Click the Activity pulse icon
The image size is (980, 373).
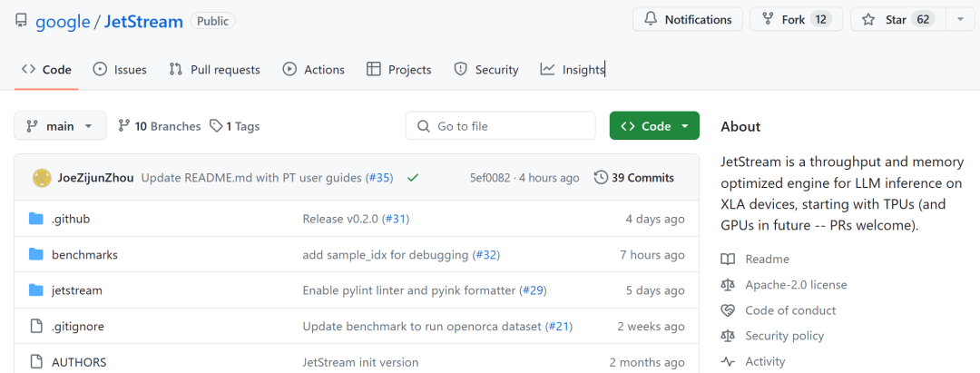click(x=728, y=361)
